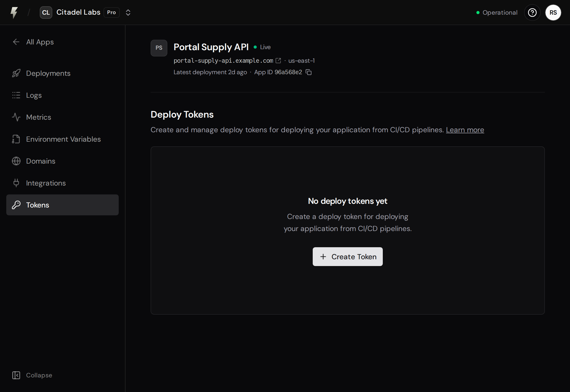Image resolution: width=570 pixels, height=392 pixels.
Task: Click the Domains globe icon
Action: click(16, 161)
